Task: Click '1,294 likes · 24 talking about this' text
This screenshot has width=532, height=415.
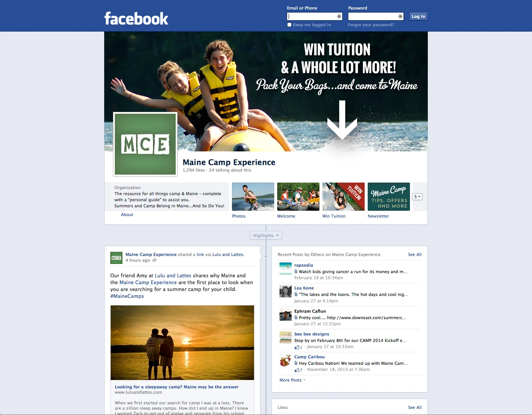Action: [x=217, y=170]
